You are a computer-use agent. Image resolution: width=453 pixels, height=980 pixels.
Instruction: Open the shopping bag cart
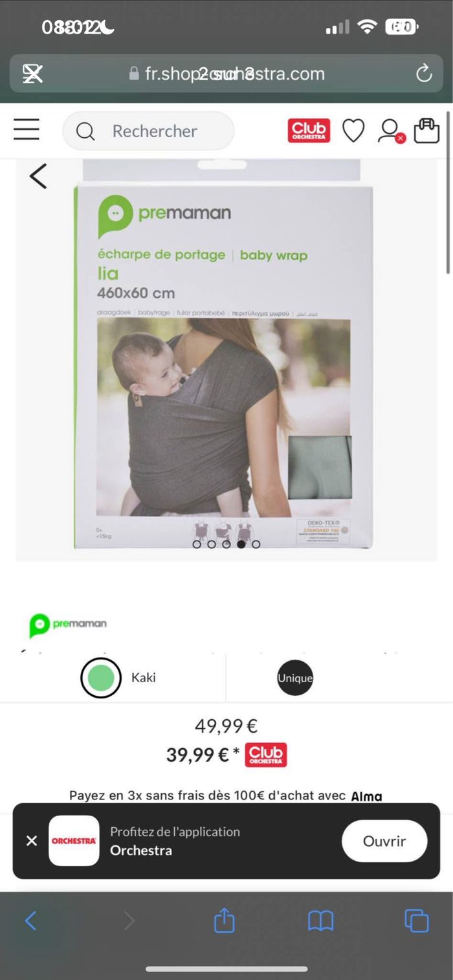(426, 131)
